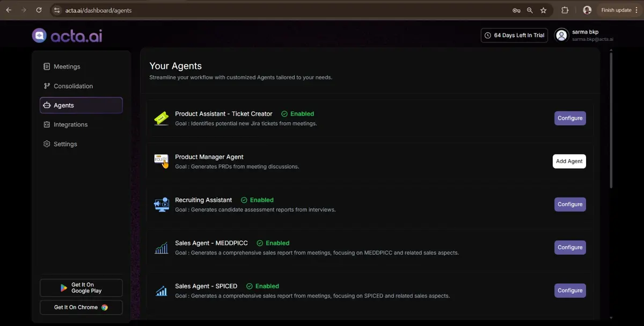Click the Sales Agent SPICED chart icon
The height and width of the screenshot is (326, 644).
[161, 290]
